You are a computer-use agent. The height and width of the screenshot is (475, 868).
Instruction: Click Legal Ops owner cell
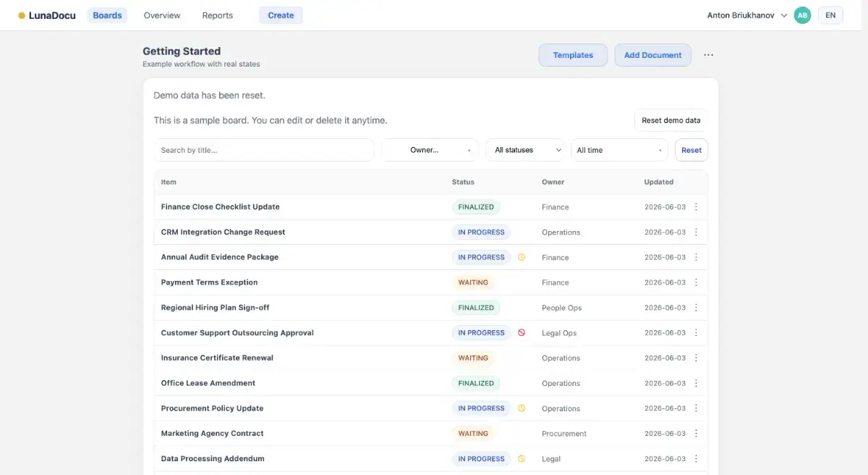559,333
